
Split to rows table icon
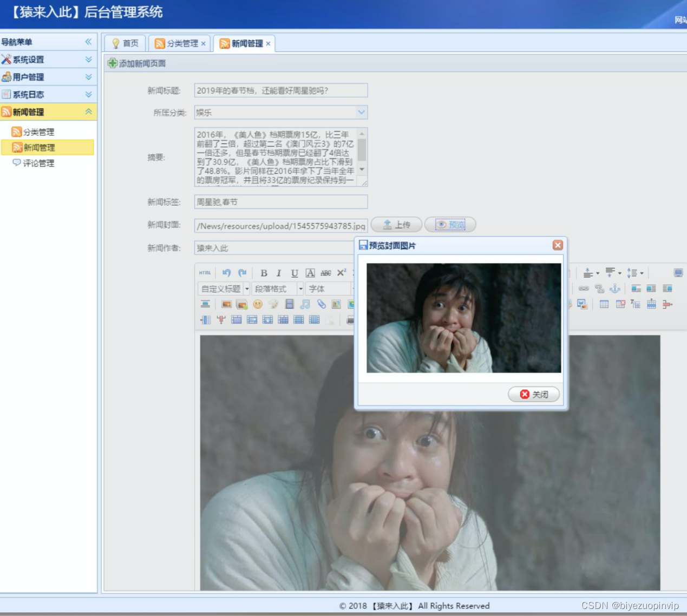[x=299, y=320]
